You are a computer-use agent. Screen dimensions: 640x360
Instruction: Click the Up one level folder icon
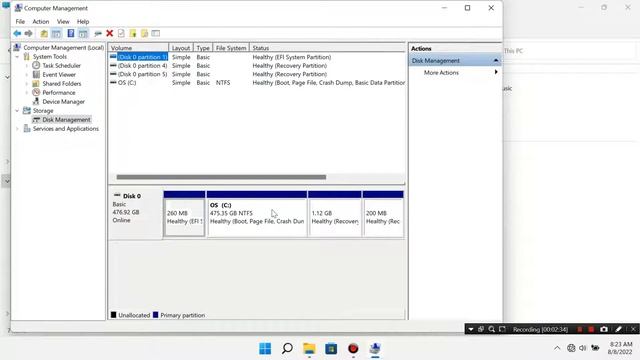tap(44, 33)
